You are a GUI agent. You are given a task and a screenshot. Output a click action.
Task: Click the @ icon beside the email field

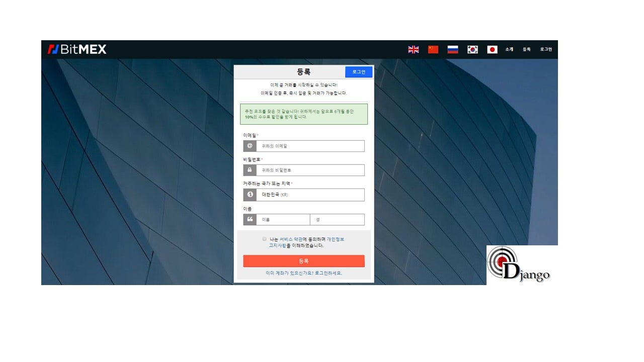click(x=250, y=146)
